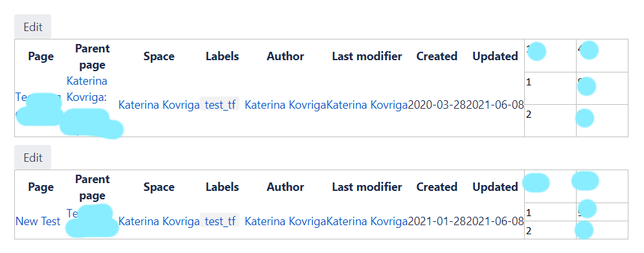Click the 2020-03-28 created date cell
The height and width of the screenshot is (253, 644).
click(437, 105)
